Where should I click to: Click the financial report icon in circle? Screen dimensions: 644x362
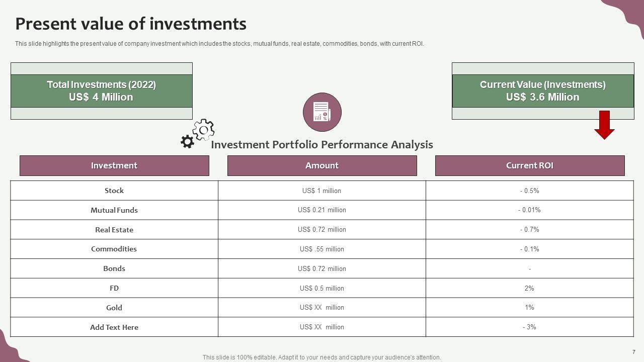point(322,112)
